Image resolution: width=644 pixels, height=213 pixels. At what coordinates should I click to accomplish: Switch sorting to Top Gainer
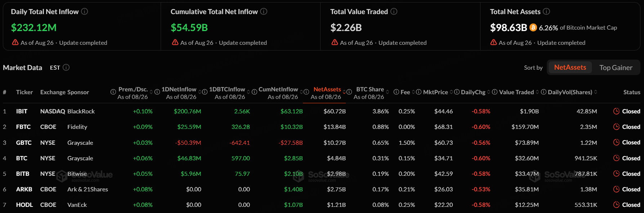[616, 68]
